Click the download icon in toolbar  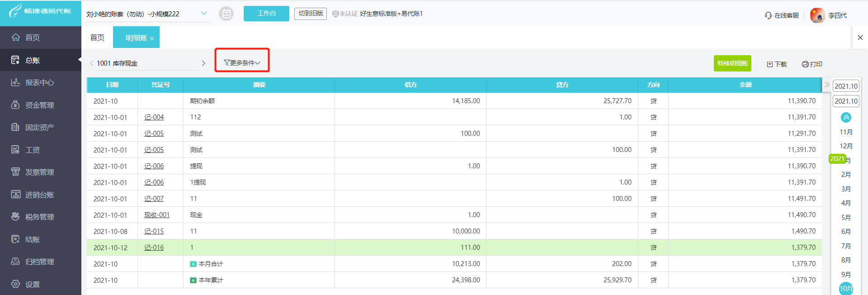(x=769, y=64)
